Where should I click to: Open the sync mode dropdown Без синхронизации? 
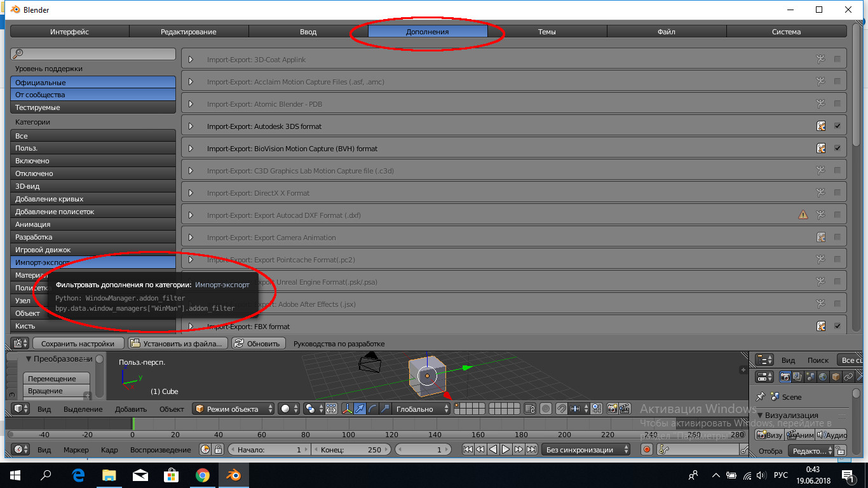585,449
